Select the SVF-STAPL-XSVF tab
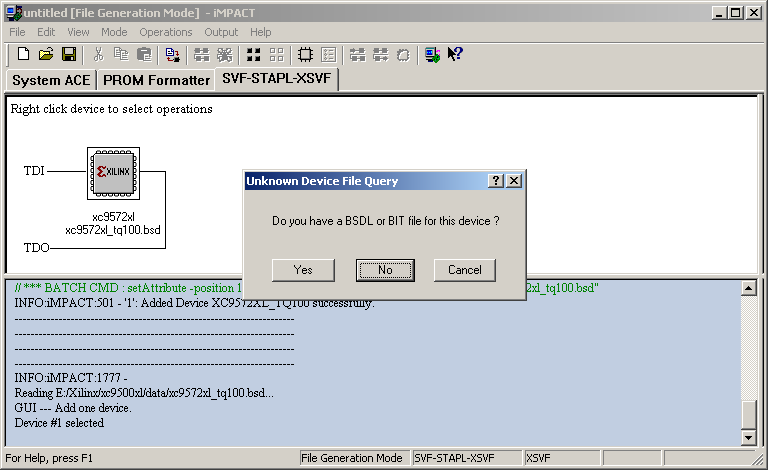This screenshot has height=470, width=768. [x=277, y=78]
